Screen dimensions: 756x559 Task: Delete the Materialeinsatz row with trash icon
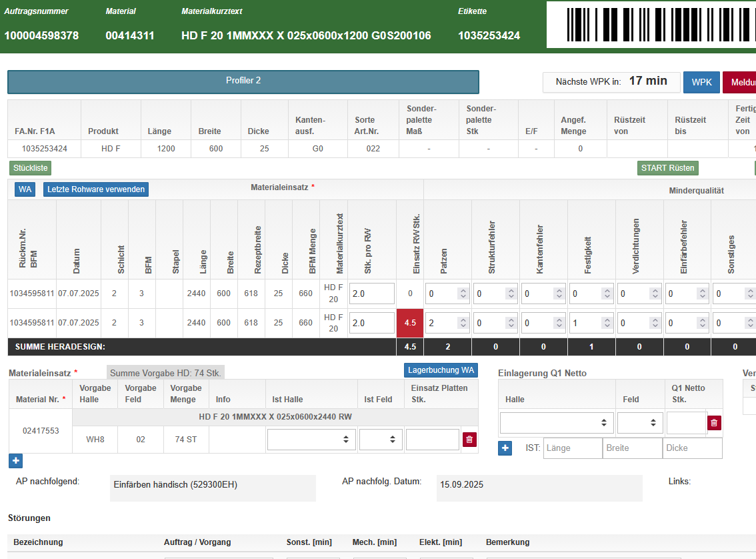click(469, 440)
